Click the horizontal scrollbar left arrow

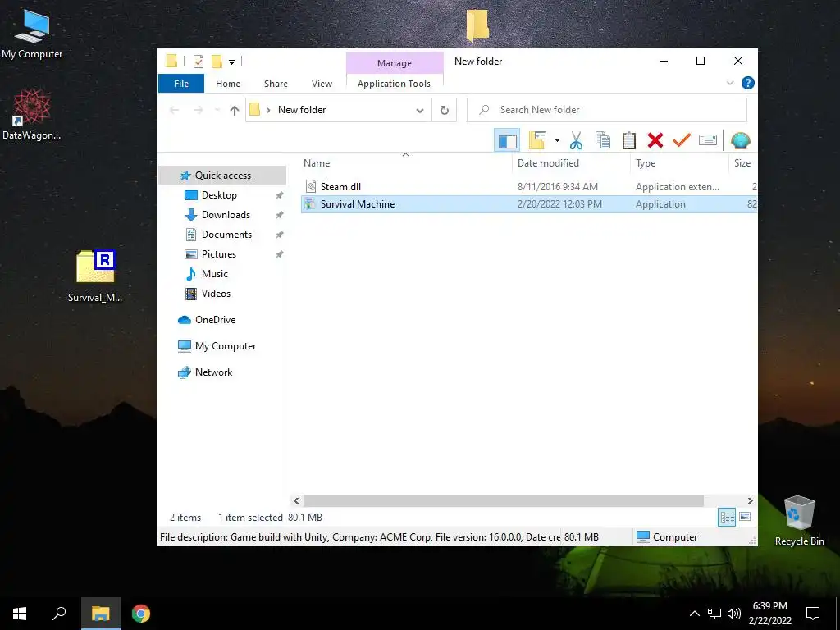pyautogui.click(x=296, y=501)
